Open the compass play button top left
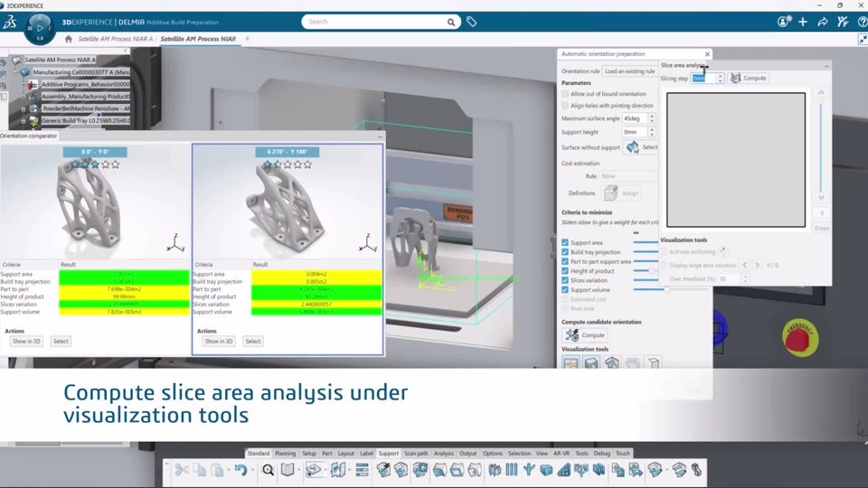 [x=39, y=28]
